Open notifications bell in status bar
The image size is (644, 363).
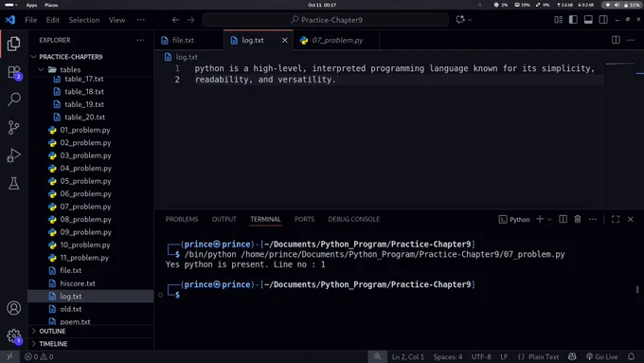(632, 356)
